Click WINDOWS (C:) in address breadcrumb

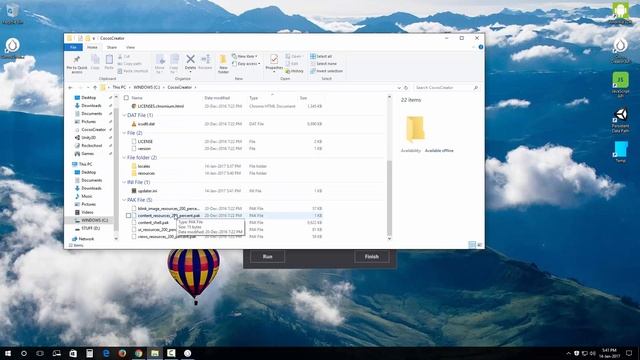pyautogui.click(x=147, y=87)
